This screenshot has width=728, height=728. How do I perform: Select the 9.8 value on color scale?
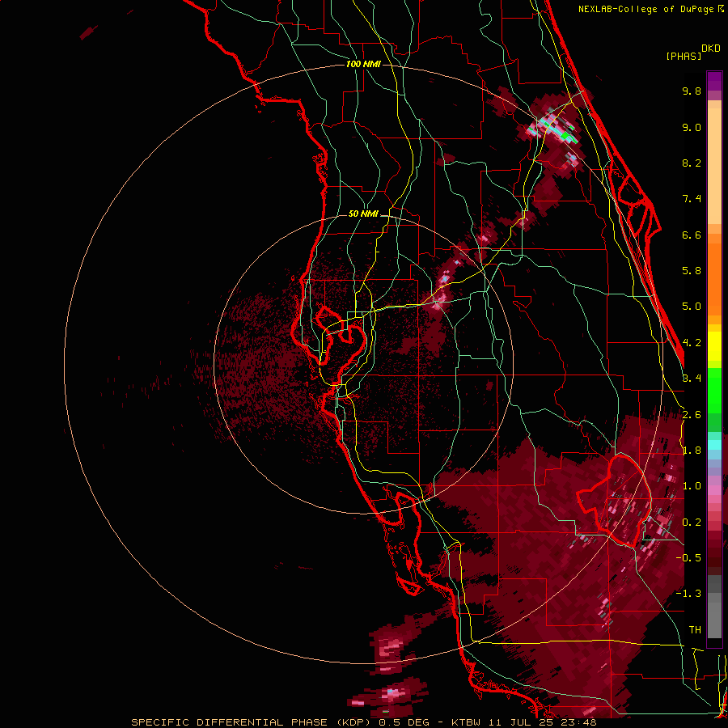coord(692,91)
